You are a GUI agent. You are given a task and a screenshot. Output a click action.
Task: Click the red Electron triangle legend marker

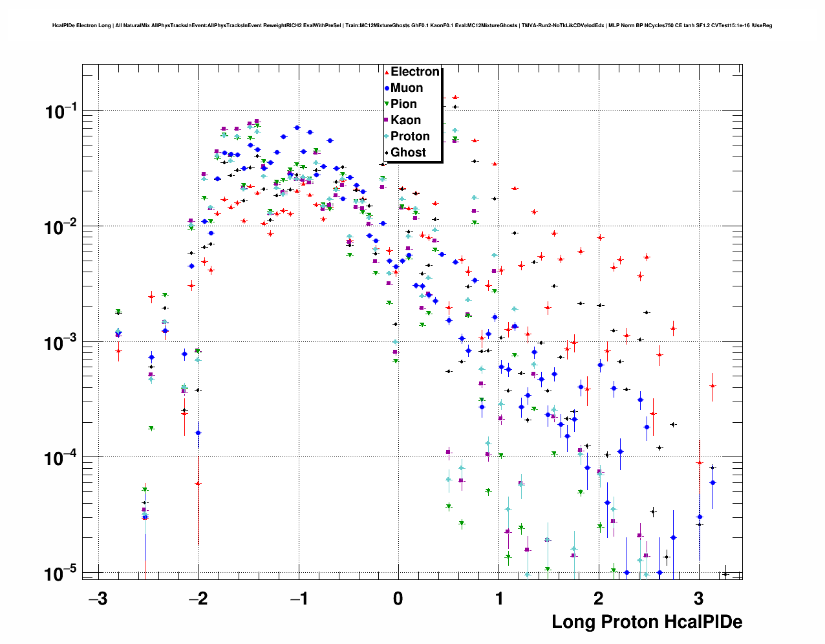(x=387, y=72)
